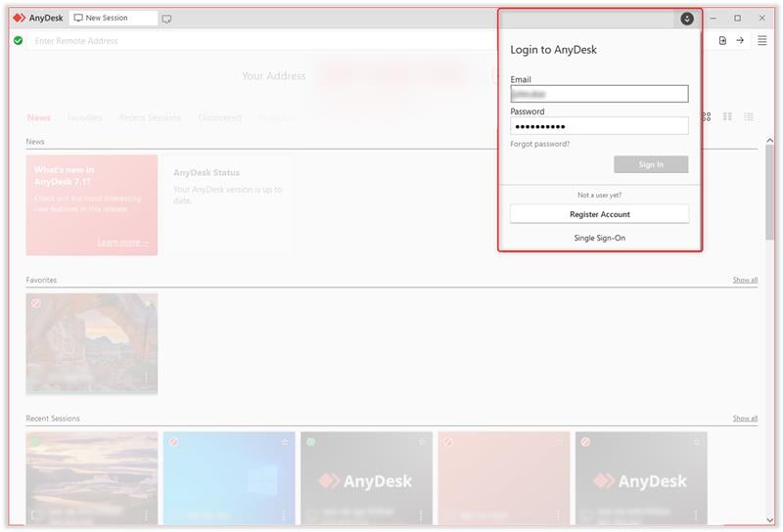Click the Password input field

(599, 126)
